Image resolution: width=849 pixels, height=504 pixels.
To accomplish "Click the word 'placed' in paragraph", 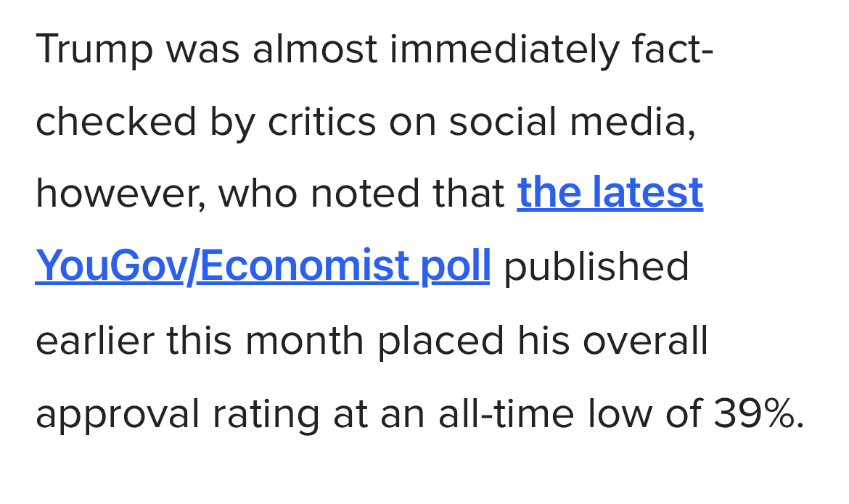I will pyautogui.click(x=440, y=339).
